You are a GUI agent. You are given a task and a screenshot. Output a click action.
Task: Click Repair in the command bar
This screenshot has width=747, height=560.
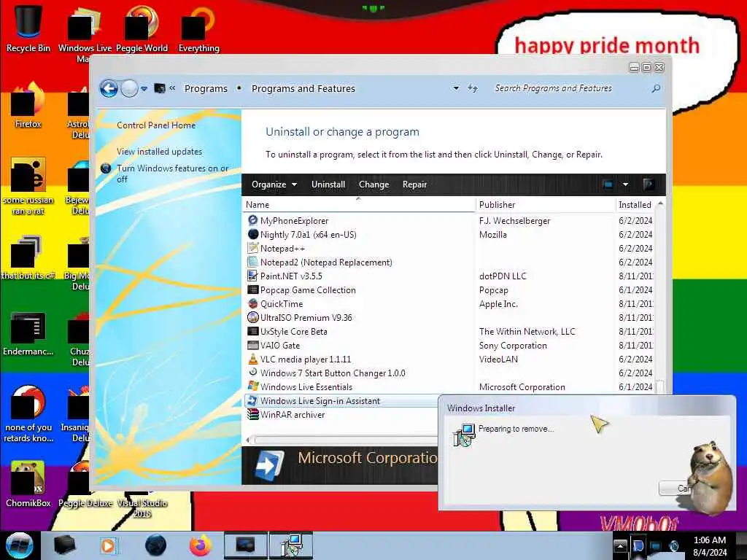pyautogui.click(x=414, y=184)
